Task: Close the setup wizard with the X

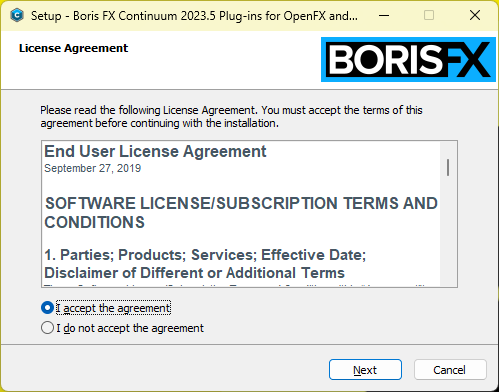Action: tap(475, 15)
